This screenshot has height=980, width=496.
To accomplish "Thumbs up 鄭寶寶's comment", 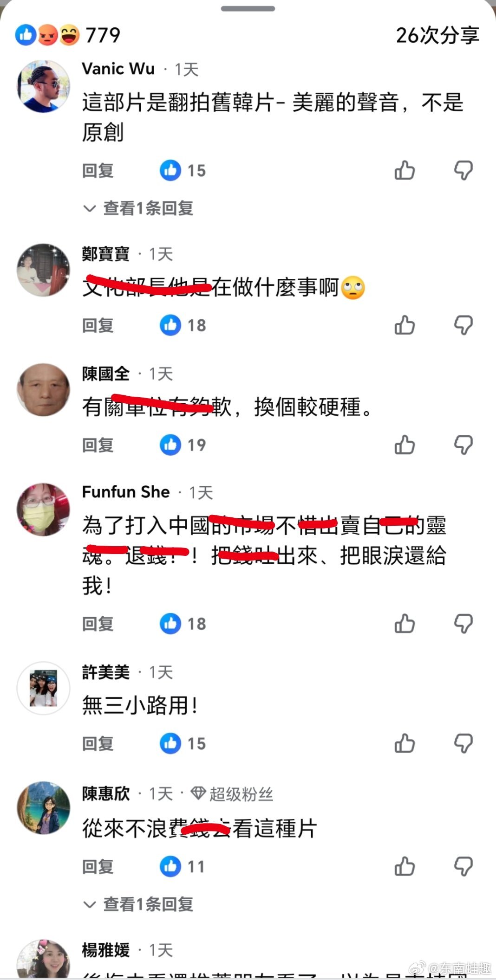I will [405, 325].
